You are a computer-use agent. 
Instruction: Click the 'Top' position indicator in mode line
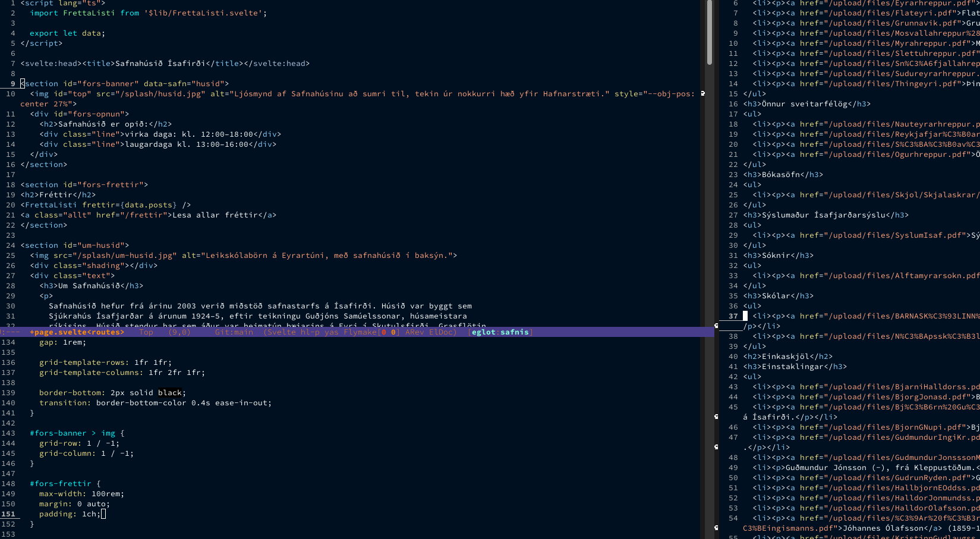point(146,332)
